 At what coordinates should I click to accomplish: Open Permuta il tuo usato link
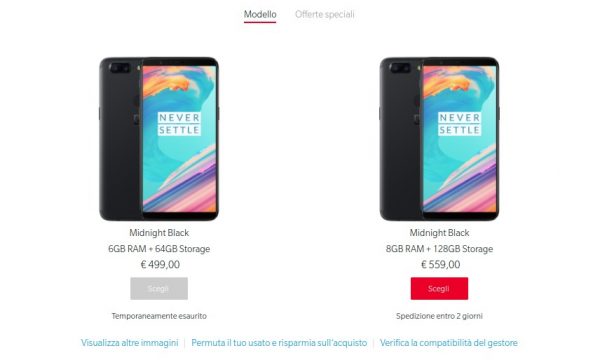click(x=279, y=343)
